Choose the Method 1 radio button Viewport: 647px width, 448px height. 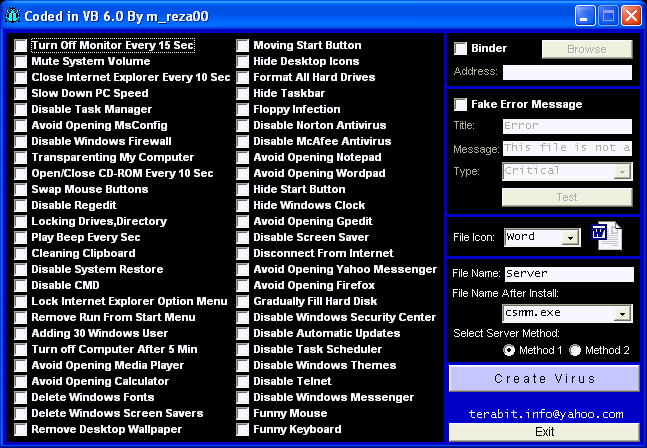tap(510, 350)
